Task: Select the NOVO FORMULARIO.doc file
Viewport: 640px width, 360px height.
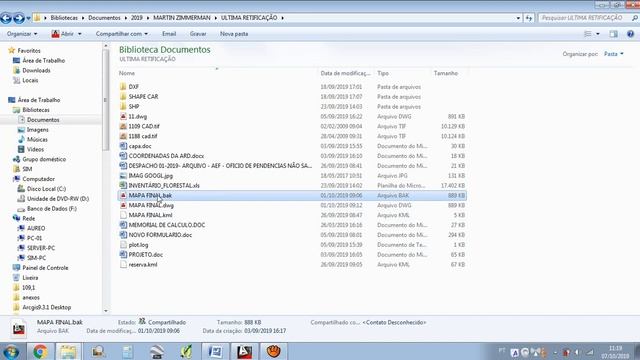Action: 160,235
